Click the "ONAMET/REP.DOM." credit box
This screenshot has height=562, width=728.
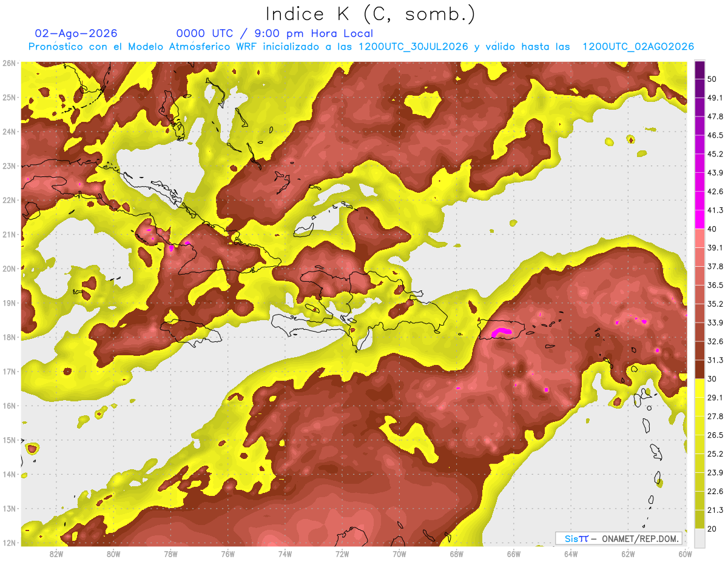coord(618,538)
